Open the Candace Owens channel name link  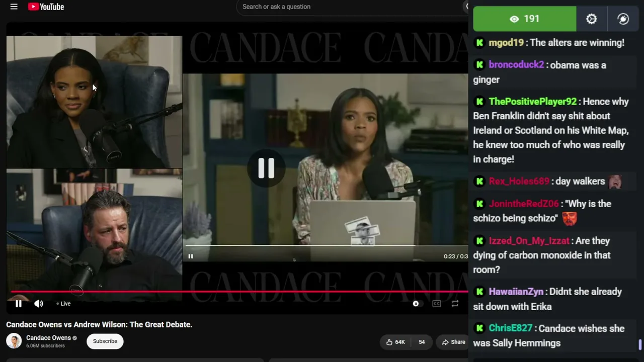[48, 338]
